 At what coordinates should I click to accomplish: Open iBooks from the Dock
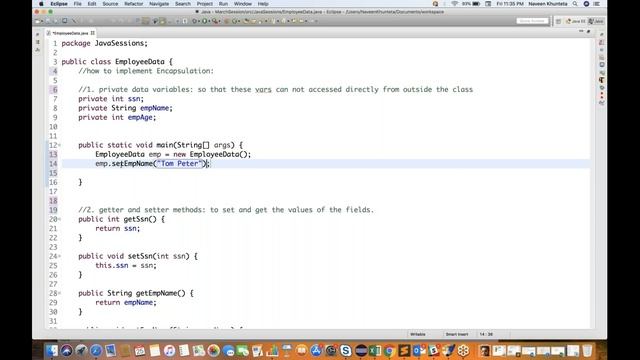click(301, 351)
